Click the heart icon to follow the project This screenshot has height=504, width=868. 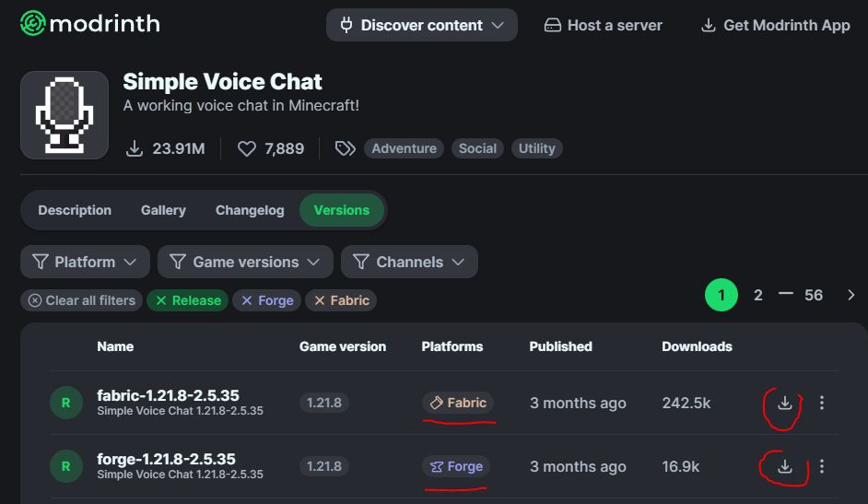pyautogui.click(x=246, y=148)
